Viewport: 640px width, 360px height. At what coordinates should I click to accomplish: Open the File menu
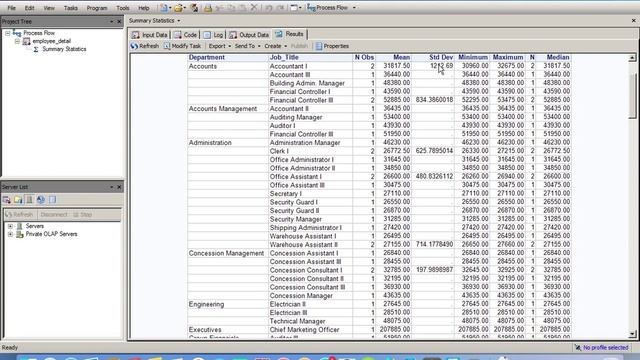(x=11, y=8)
